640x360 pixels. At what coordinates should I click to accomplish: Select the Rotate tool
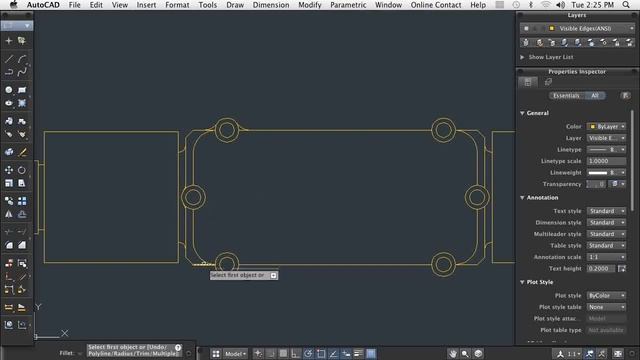tap(22, 170)
